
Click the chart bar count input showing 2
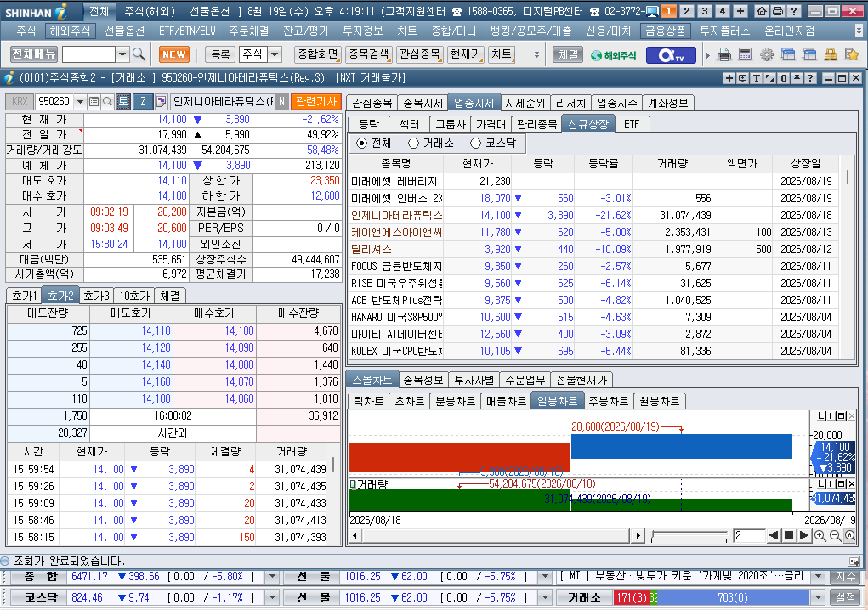pos(748,535)
